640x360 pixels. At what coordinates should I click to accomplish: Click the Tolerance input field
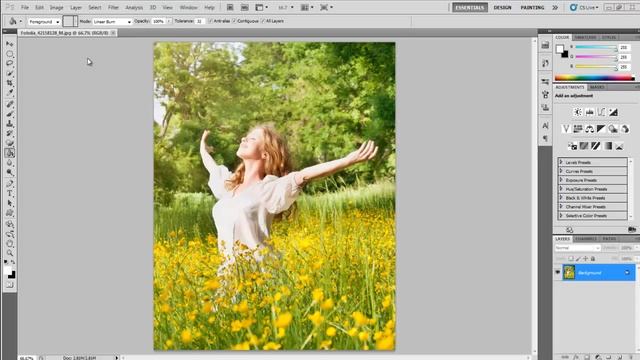200,21
